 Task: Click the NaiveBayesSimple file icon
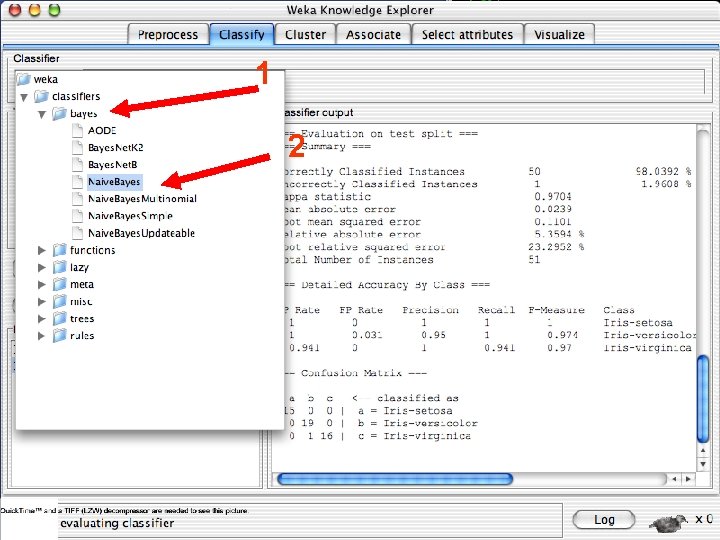click(x=77, y=216)
